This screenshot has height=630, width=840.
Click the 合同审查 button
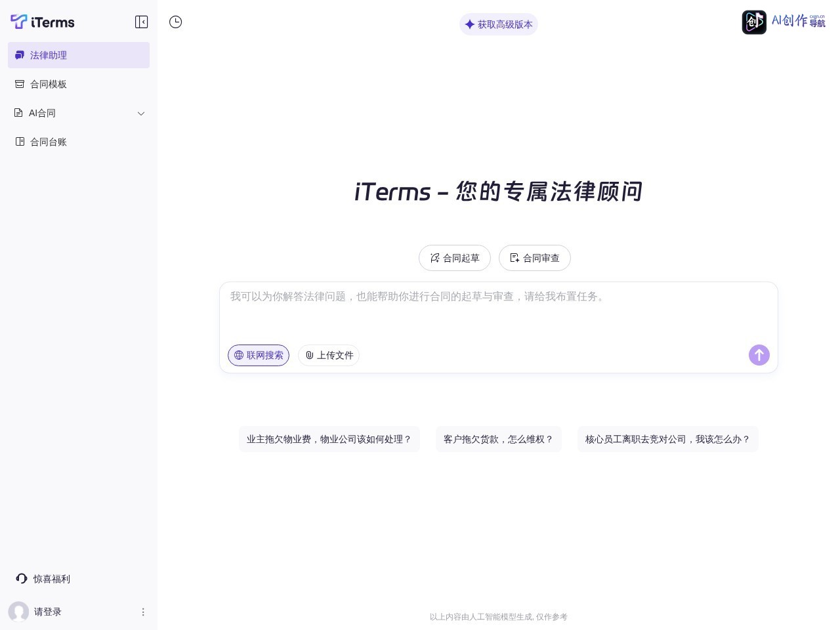click(535, 258)
